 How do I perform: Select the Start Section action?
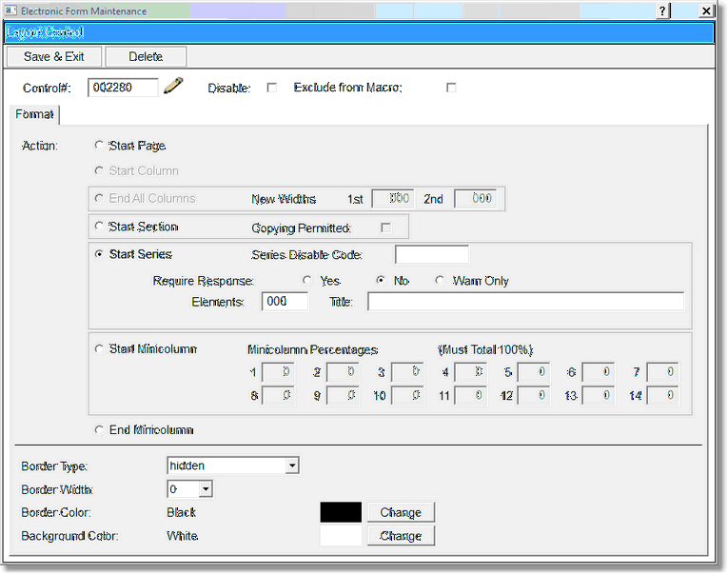coord(99,227)
